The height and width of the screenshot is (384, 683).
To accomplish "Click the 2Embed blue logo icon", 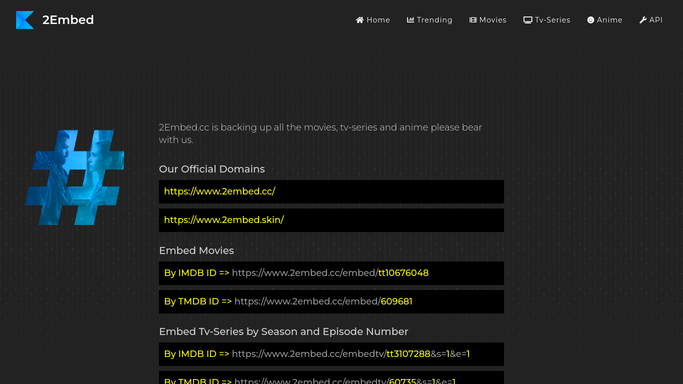I will pyautogui.click(x=25, y=20).
